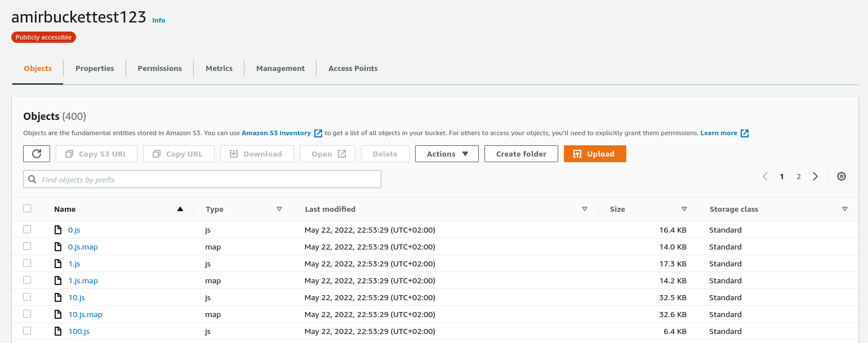Click the Copy S3 URI button
Screen dimensions: 868x343
(96, 154)
